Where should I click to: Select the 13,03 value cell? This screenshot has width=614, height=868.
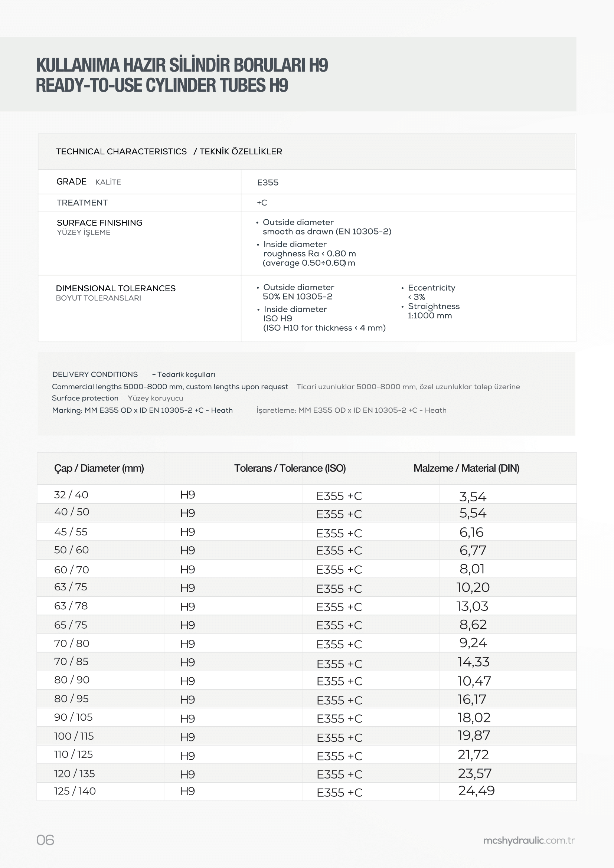472,606
